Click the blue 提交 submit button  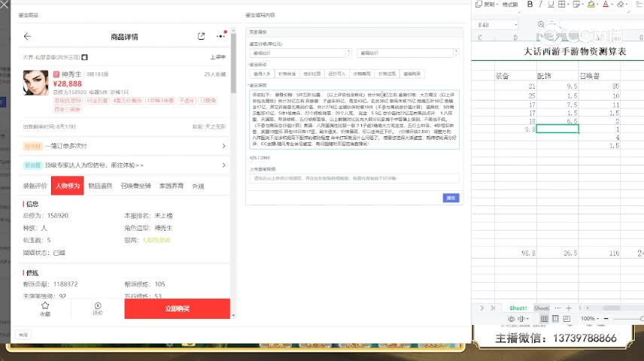tap(451, 198)
